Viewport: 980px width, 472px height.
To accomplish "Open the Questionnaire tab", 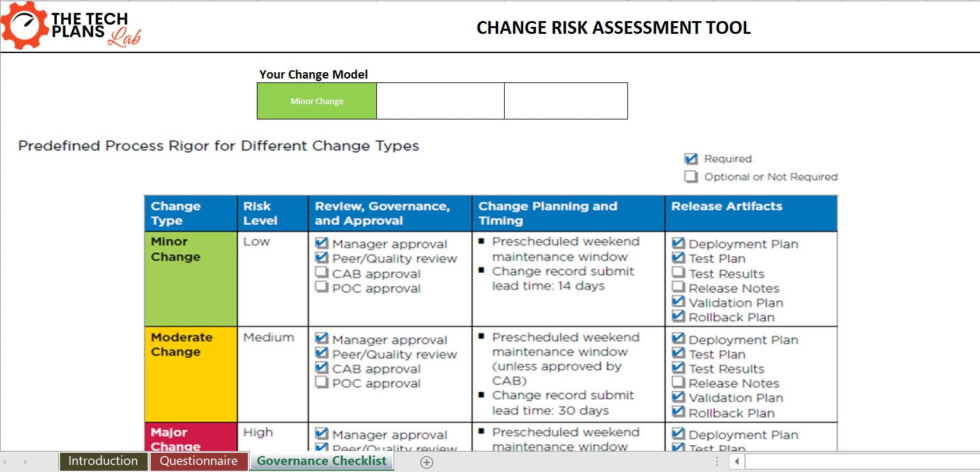I will [199, 461].
